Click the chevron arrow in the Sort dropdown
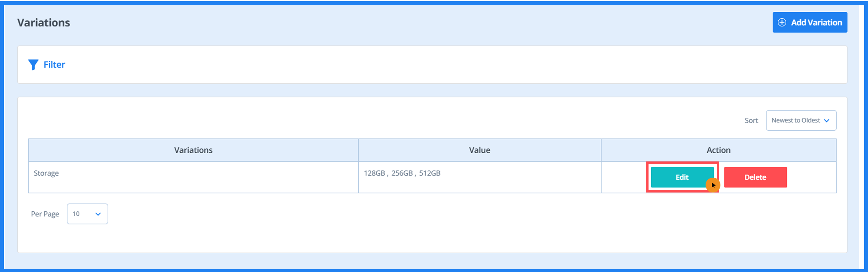Viewport: 868px width, 272px height. [826, 120]
